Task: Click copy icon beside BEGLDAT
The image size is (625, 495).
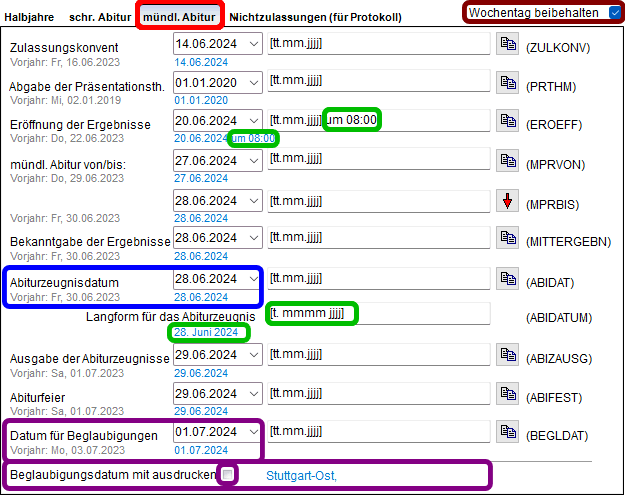Action: point(508,434)
